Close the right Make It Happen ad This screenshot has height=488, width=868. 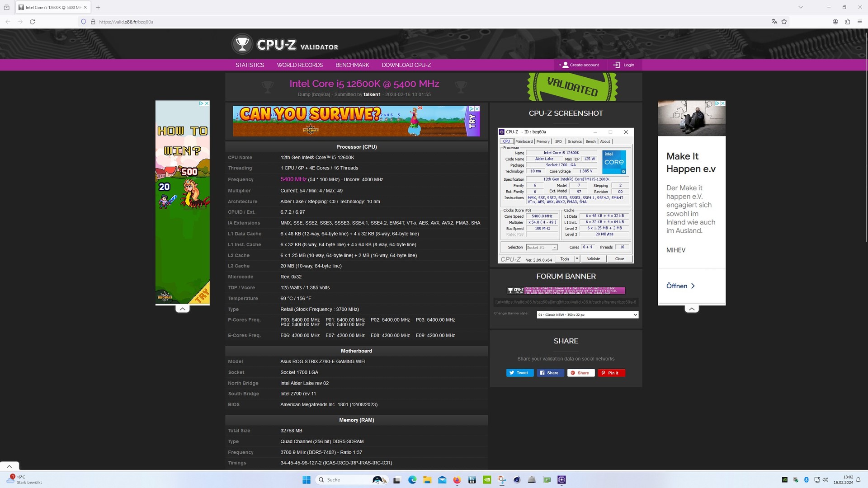click(723, 103)
